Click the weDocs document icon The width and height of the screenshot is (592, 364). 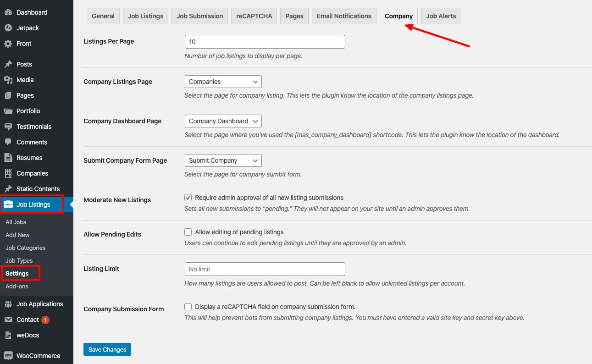[x=8, y=335]
